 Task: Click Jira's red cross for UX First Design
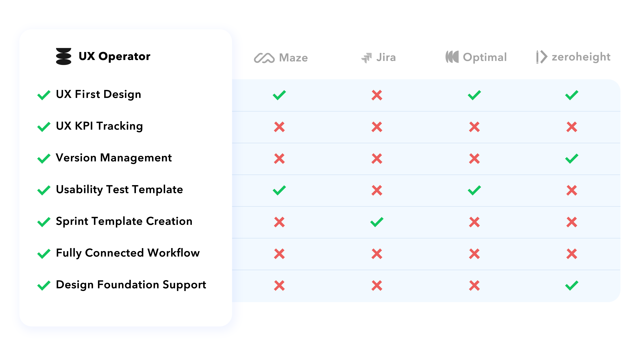point(377,95)
